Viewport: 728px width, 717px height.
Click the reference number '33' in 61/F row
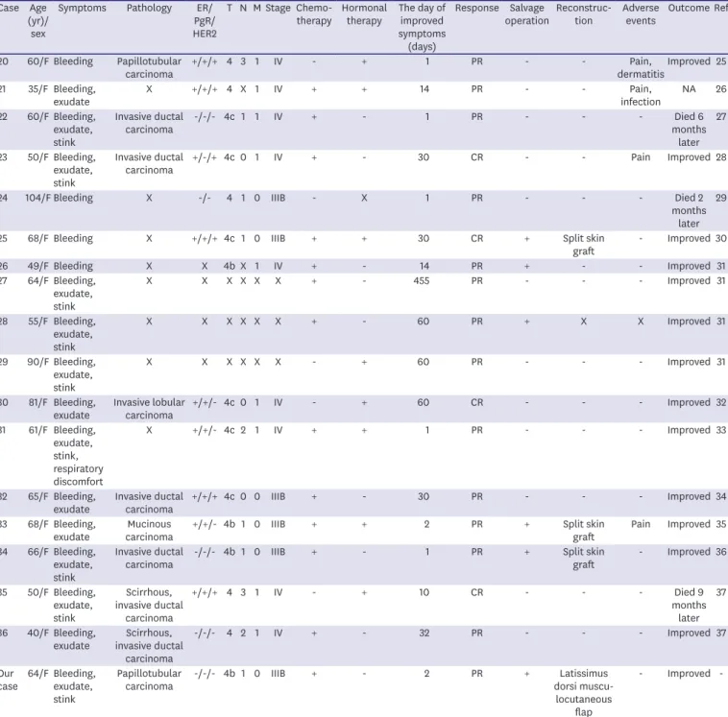click(720, 430)
